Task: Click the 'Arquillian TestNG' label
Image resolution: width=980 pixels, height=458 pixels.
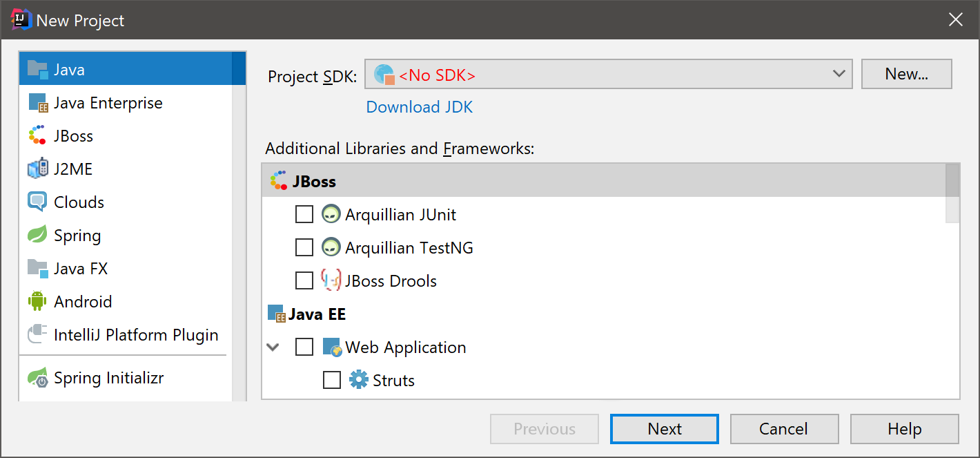Action: pyautogui.click(x=409, y=248)
